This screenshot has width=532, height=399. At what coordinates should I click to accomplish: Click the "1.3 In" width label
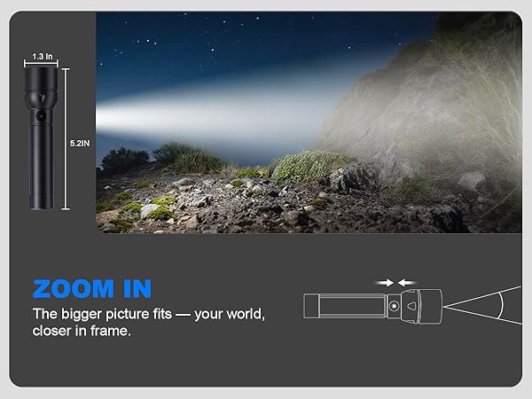click(43, 57)
